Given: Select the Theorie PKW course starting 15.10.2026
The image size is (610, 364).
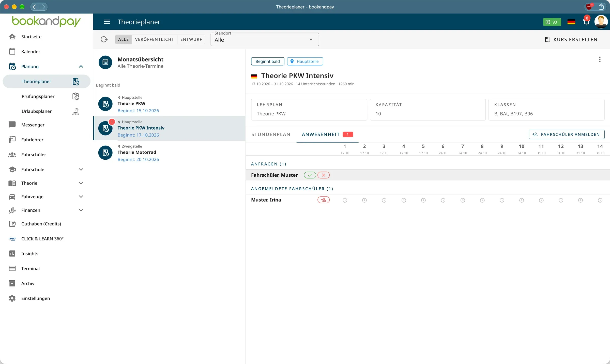Looking at the screenshot, I should click(x=169, y=104).
